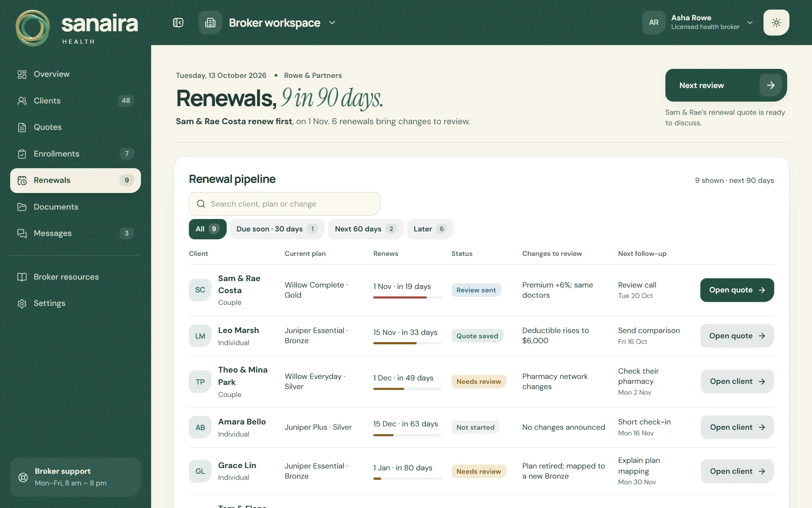Image resolution: width=812 pixels, height=508 pixels.
Task: Toggle light theme with the sun icon
Action: (776, 23)
